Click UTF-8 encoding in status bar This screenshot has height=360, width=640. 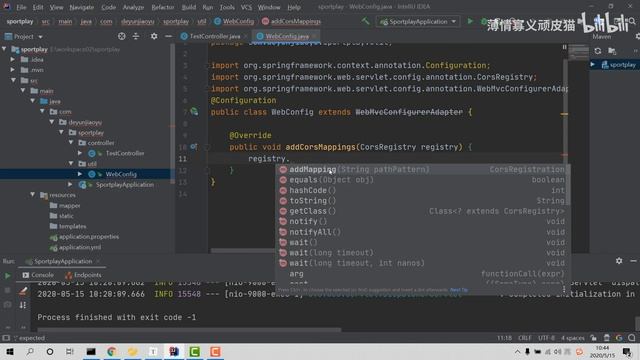click(546, 338)
